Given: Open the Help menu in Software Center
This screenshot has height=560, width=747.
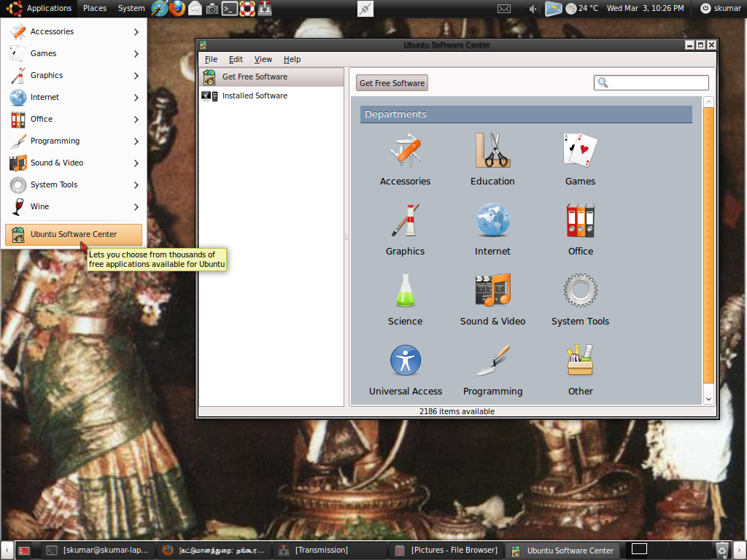Looking at the screenshot, I should coord(292,59).
